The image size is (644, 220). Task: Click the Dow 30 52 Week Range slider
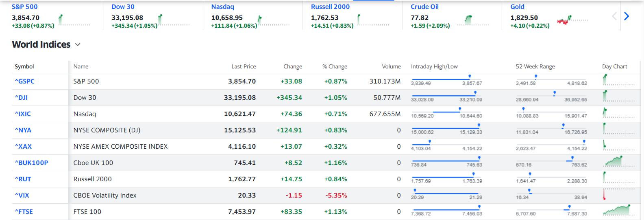551,96
